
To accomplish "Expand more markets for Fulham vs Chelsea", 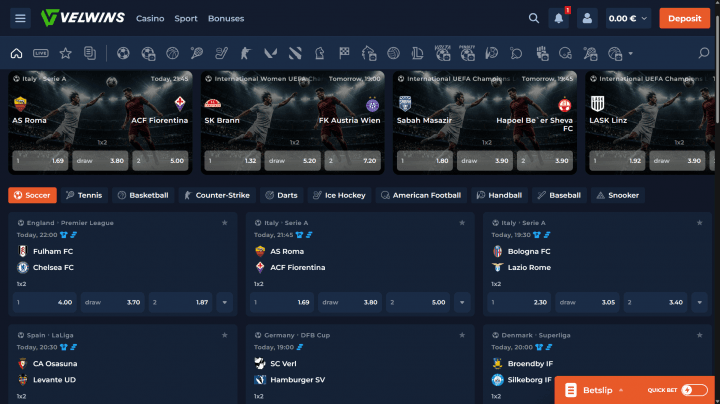I will point(225,303).
